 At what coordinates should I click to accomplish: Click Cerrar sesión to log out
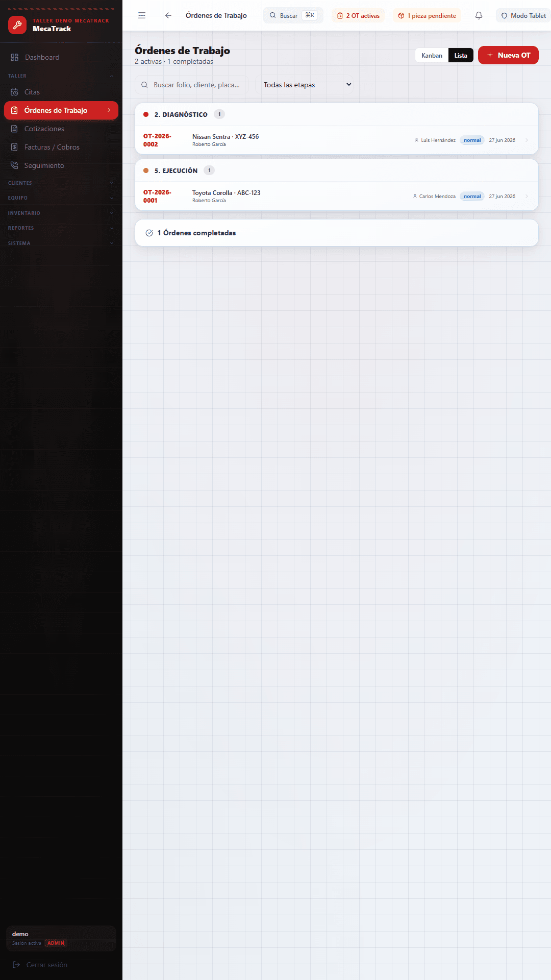61,965
